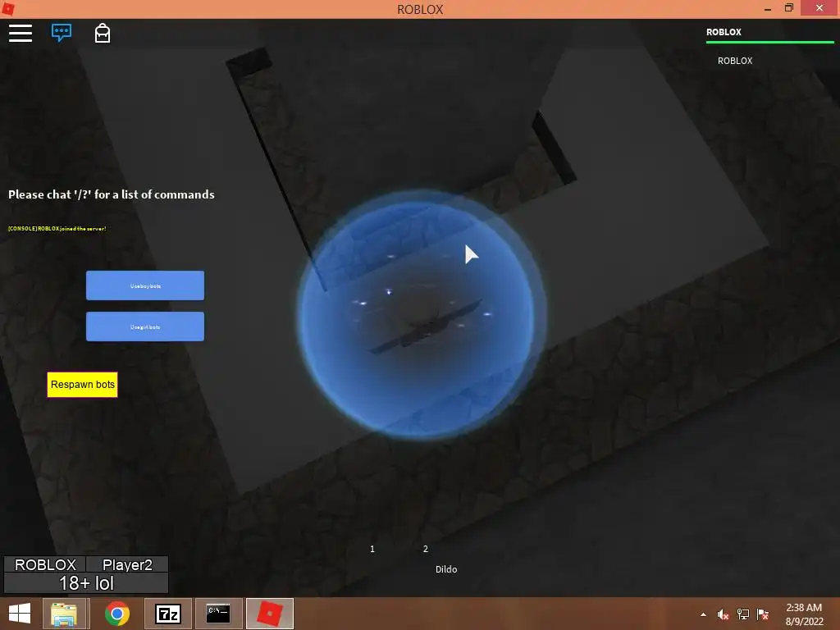
Task: Click the ROBLOX team label at bottom-left panel
Action: click(x=45, y=564)
